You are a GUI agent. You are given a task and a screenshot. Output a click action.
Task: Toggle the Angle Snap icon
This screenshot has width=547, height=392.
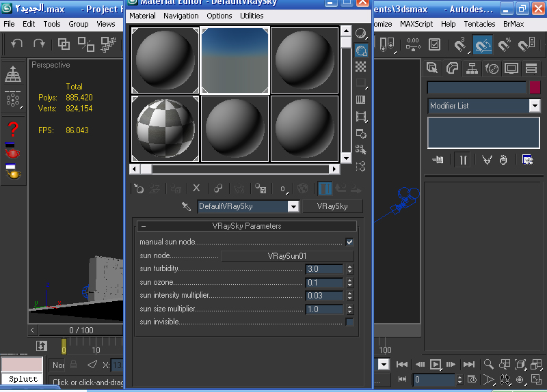[483, 44]
